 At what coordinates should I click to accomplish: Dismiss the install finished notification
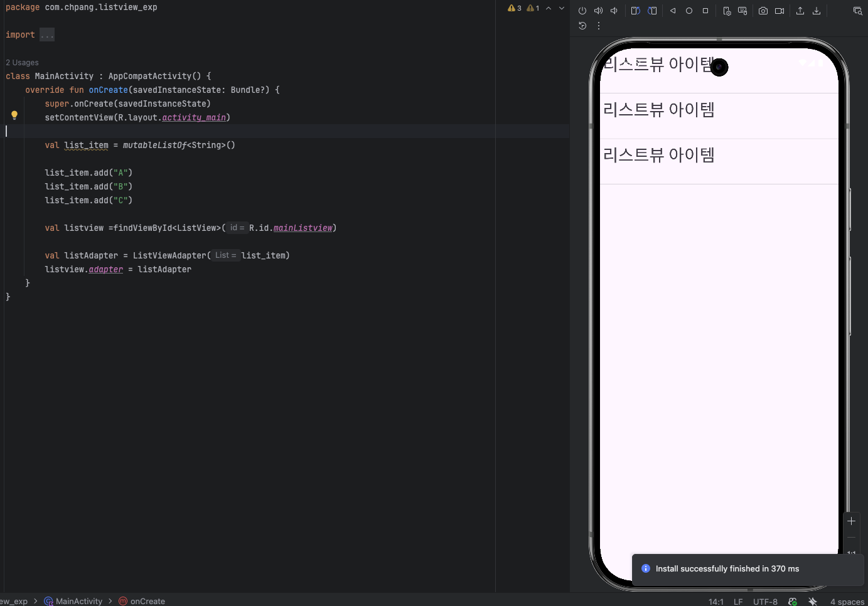coord(726,568)
